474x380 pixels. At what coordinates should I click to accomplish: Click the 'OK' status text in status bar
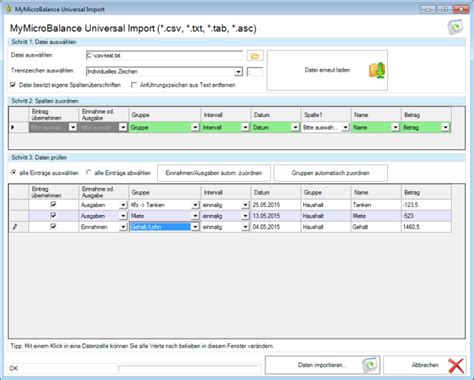pyautogui.click(x=14, y=368)
